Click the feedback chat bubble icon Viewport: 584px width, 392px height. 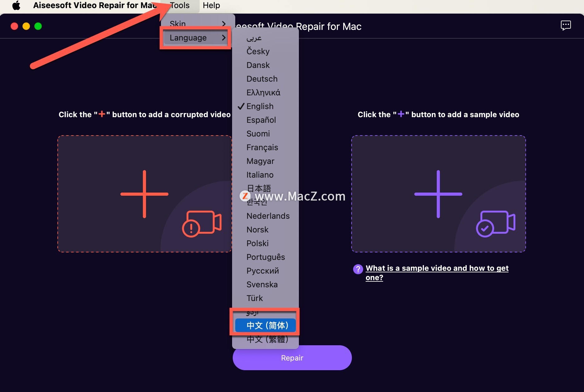566,26
